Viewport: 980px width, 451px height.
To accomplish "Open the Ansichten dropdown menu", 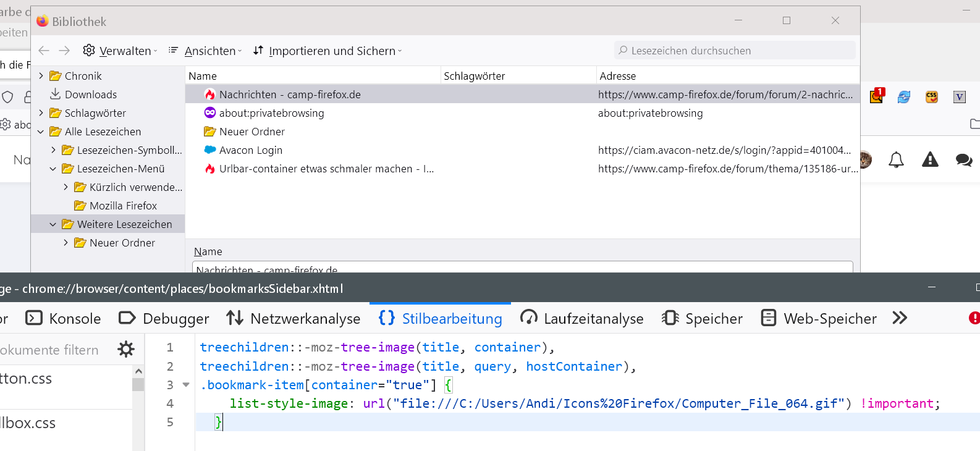I will pyautogui.click(x=205, y=51).
